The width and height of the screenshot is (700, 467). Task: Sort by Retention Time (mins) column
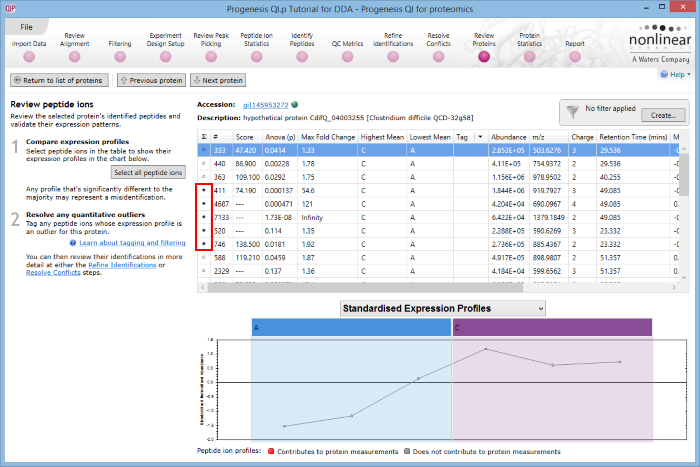(x=633, y=137)
